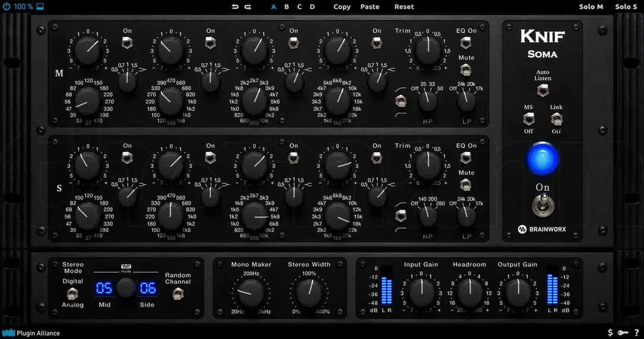Flip the MS mode switch

click(528, 119)
